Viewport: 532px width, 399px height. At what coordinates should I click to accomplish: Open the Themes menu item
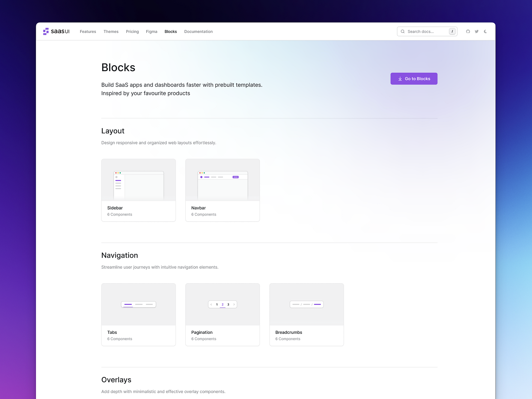pyautogui.click(x=111, y=32)
